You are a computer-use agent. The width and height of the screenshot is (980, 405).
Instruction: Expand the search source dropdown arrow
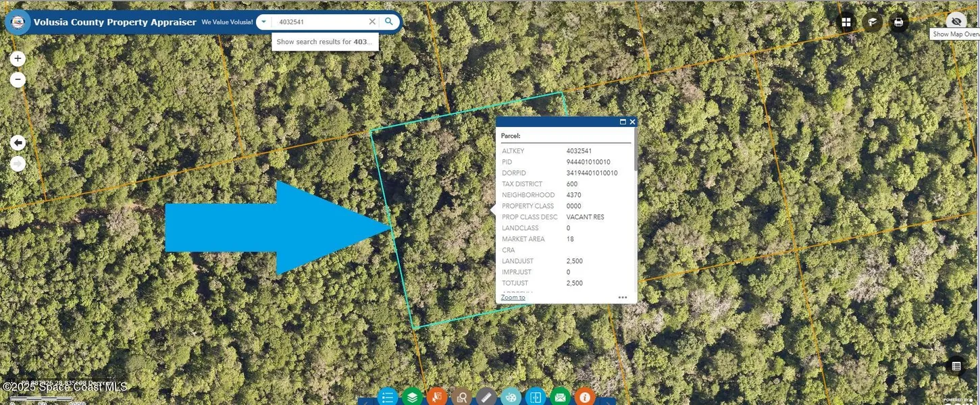coord(264,22)
